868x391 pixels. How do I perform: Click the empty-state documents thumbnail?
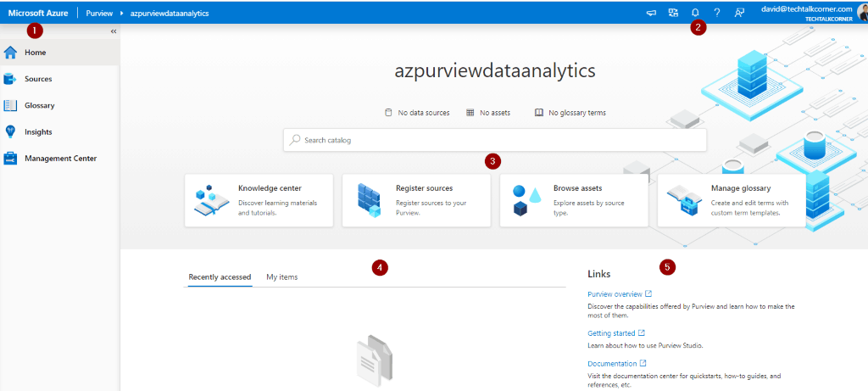(374, 360)
